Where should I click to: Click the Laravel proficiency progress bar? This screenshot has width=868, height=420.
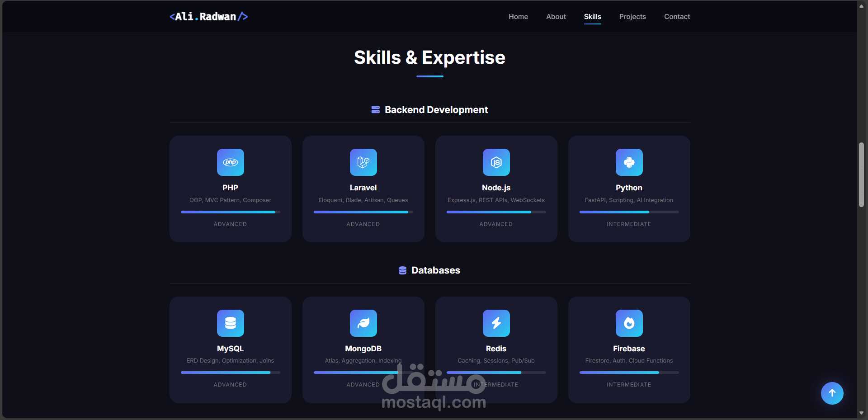[363, 212]
